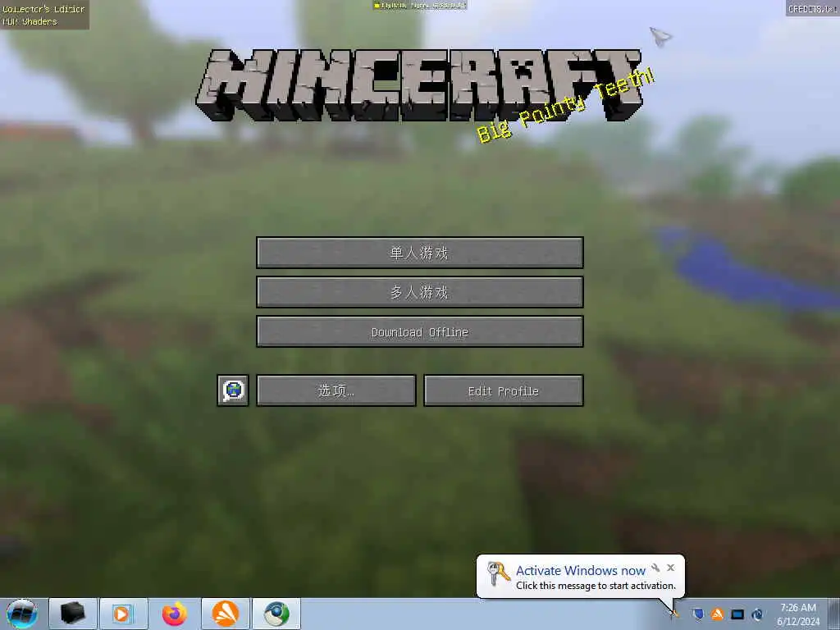Open the Avast antivirus taskbar icon
This screenshot has width=840, height=630.
pos(226,614)
